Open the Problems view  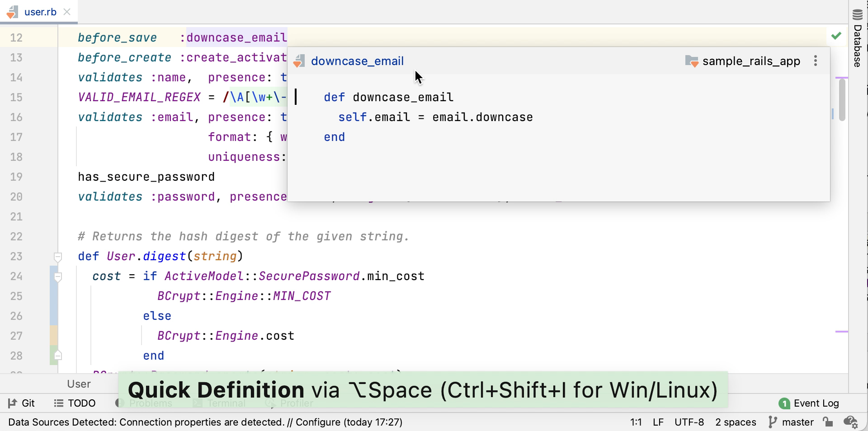coord(145,403)
